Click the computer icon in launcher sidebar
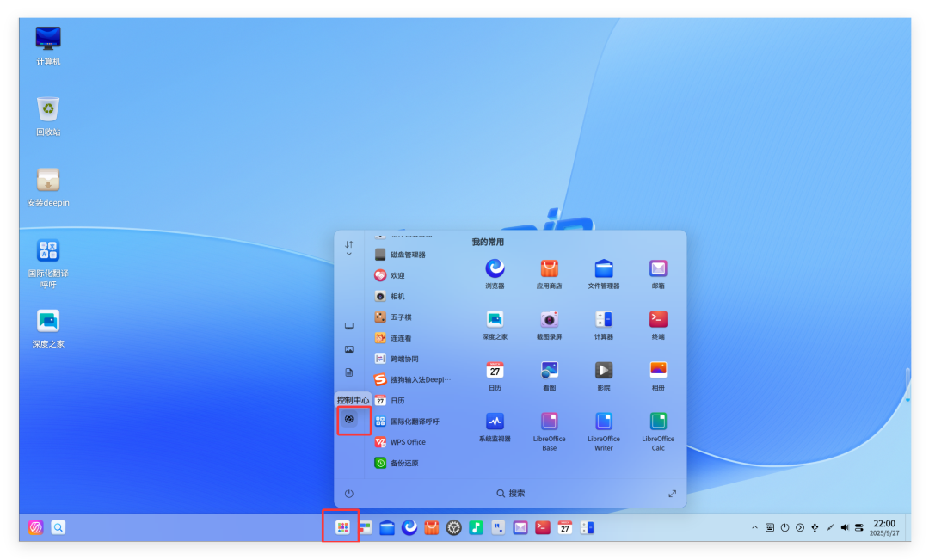Screen dimensions: 929x560 coord(349,326)
